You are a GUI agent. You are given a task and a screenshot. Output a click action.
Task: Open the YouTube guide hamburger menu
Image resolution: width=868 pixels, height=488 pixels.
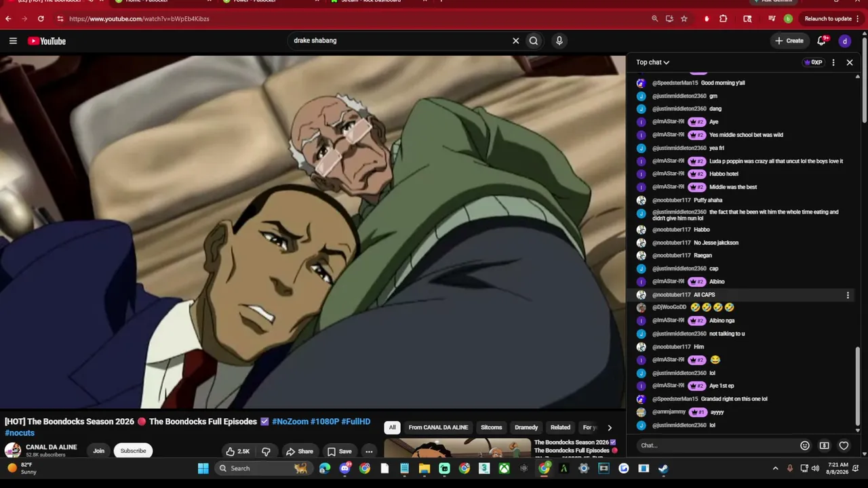pyautogui.click(x=13, y=41)
